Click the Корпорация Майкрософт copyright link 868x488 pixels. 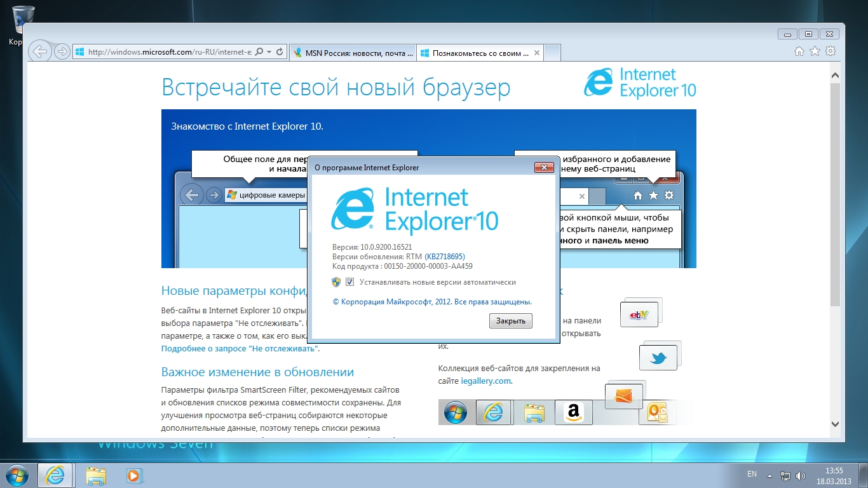click(432, 302)
